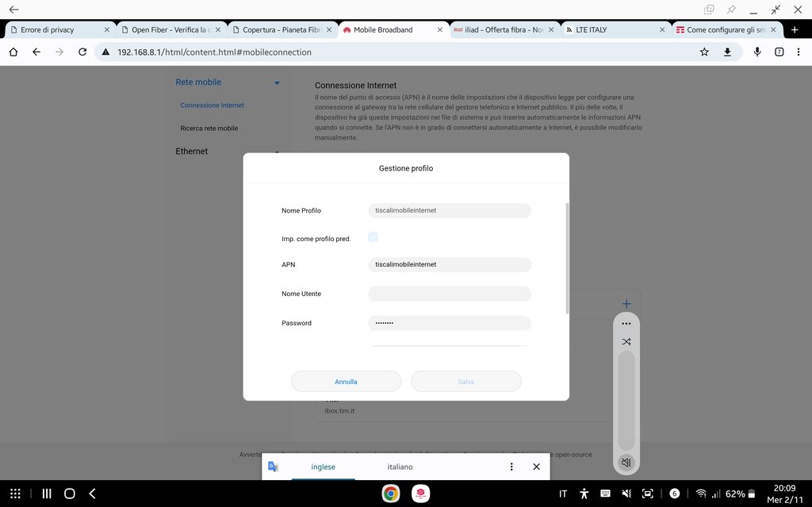Click the not-secure warning icon in address bar

coord(105,52)
